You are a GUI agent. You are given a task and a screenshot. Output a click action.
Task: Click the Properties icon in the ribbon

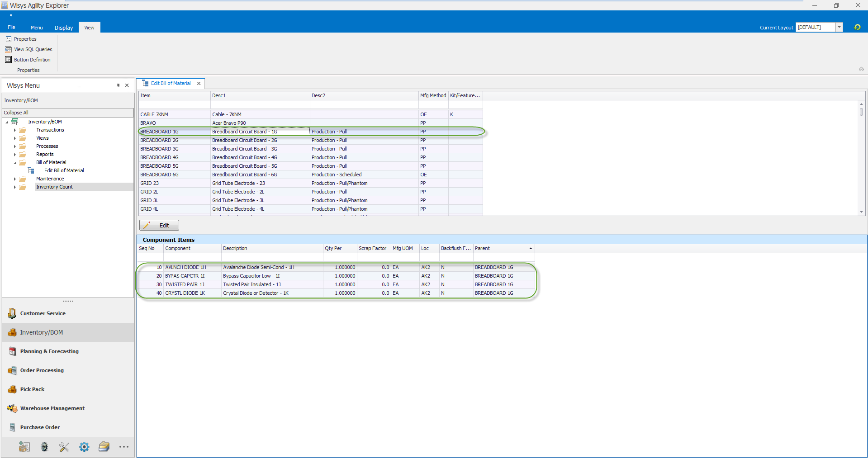[9, 39]
